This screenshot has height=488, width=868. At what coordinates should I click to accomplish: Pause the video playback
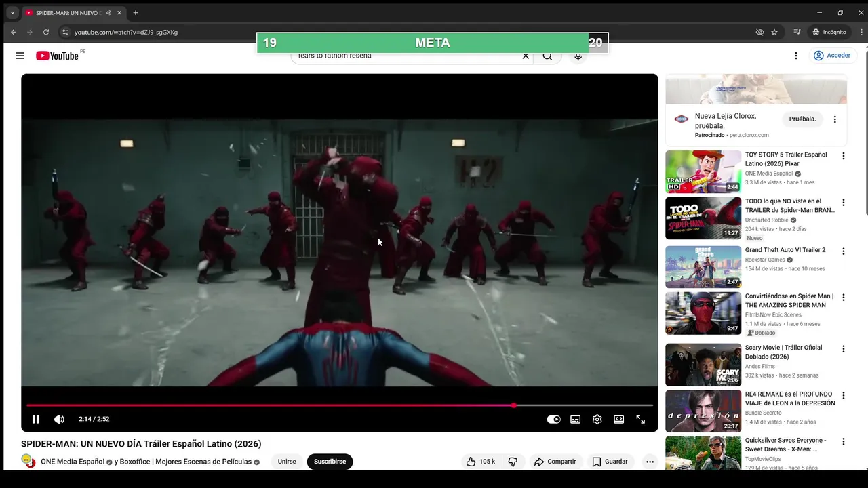(x=35, y=420)
